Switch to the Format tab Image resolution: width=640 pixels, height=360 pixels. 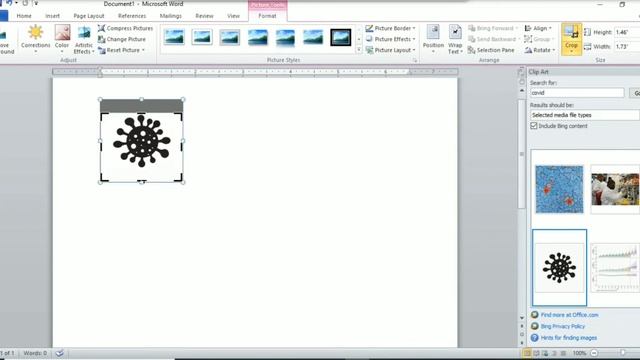pyautogui.click(x=267, y=16)
